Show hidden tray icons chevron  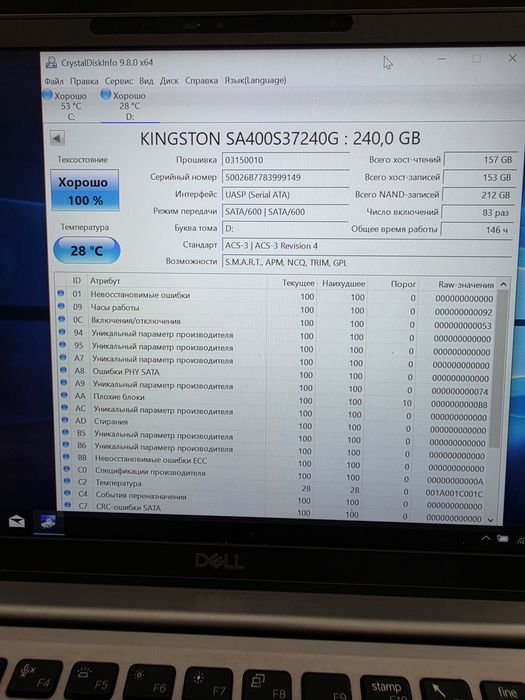[486, 538]
